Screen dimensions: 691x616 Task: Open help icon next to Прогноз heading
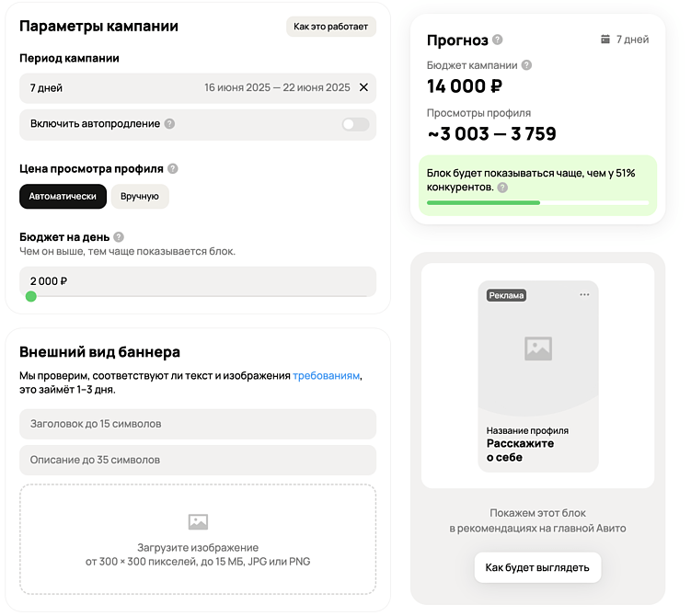coord(498,40)
